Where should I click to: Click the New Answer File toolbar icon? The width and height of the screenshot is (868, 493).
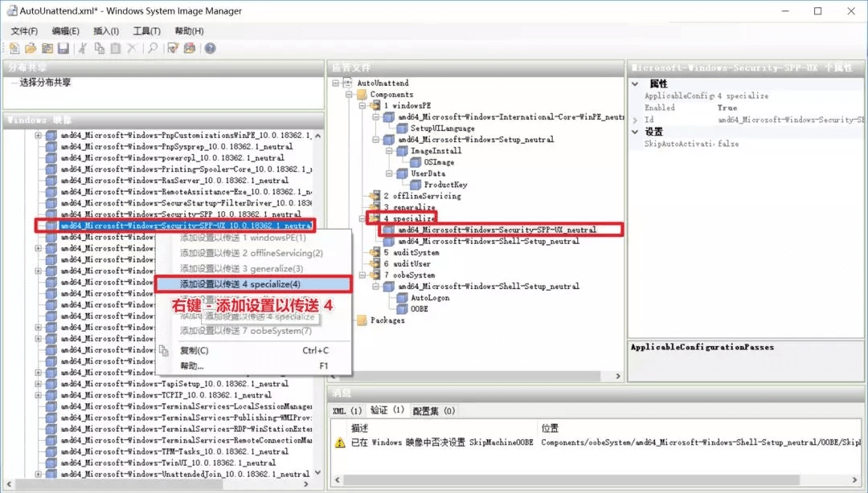(x=14, y=49)
